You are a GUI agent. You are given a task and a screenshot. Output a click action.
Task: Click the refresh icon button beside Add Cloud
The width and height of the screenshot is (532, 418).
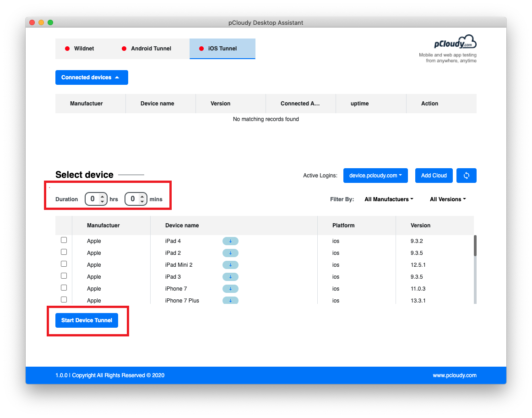(466, 176)
